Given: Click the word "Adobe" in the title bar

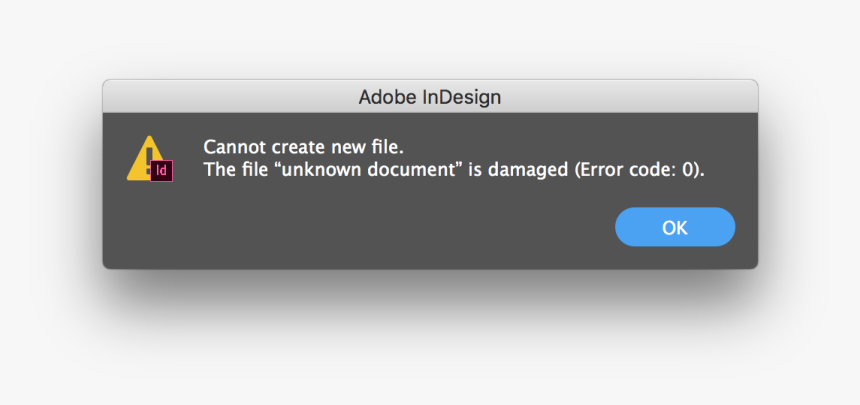Looking at the screenshot, I should click(x=384, y=97).
